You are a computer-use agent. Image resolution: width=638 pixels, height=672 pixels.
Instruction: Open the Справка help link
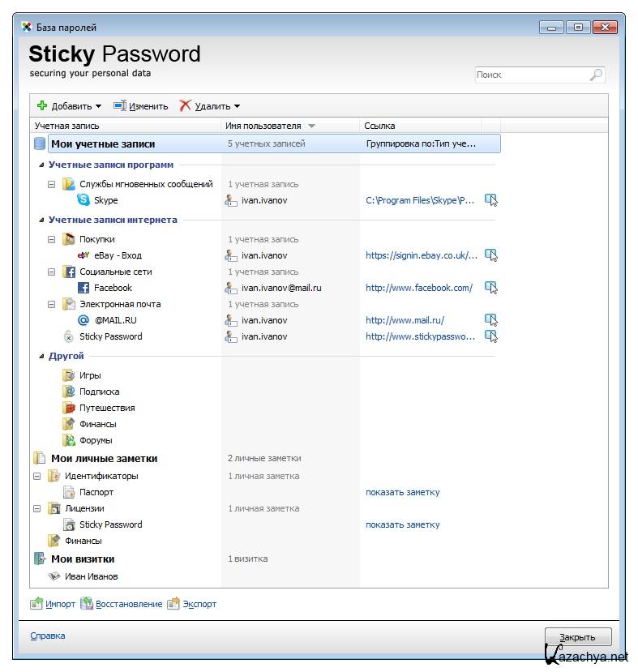47,636
